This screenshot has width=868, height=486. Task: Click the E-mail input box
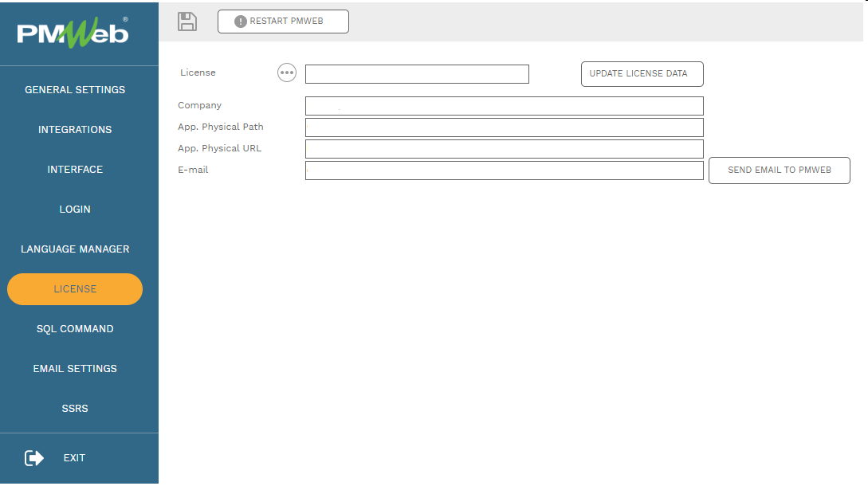click(x=504, y=170)
